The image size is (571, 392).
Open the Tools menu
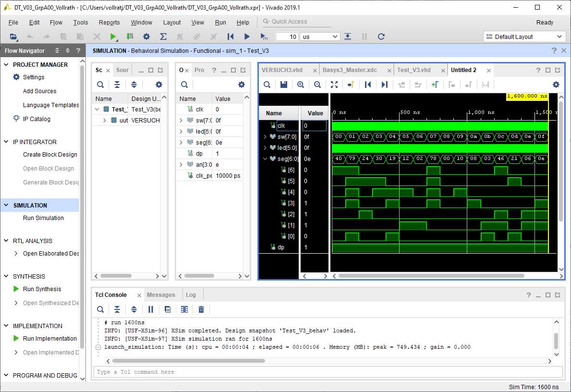click(81, 23)
